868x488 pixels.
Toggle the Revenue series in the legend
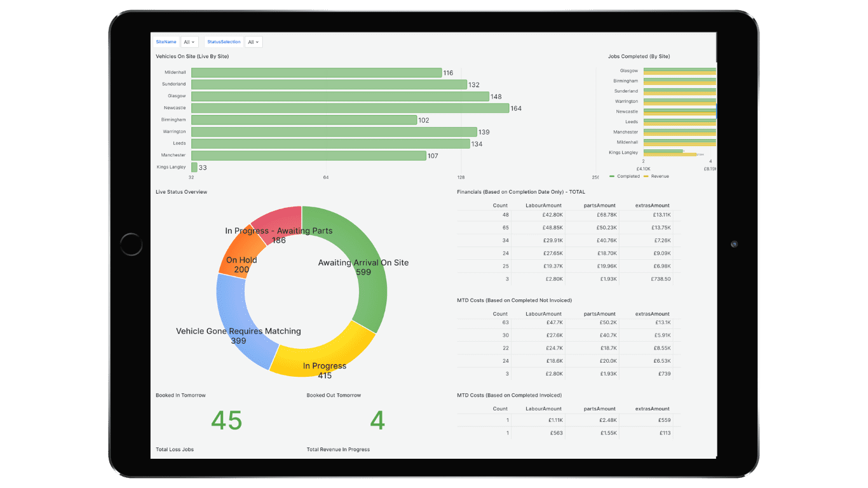pos(659,176)
